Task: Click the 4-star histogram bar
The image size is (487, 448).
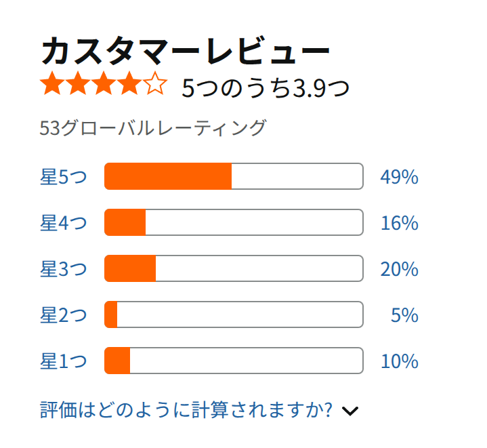Action: tap(234, 222)
